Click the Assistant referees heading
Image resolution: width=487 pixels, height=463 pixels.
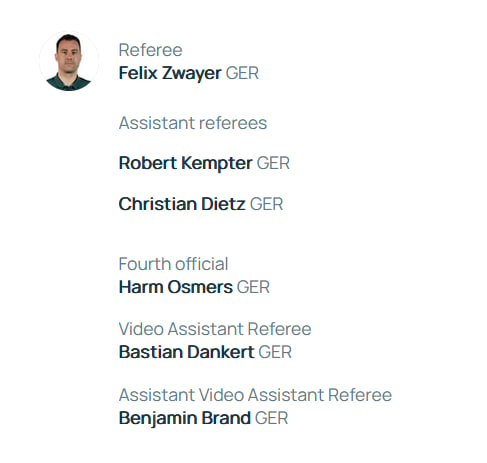(x=193, y=123)
